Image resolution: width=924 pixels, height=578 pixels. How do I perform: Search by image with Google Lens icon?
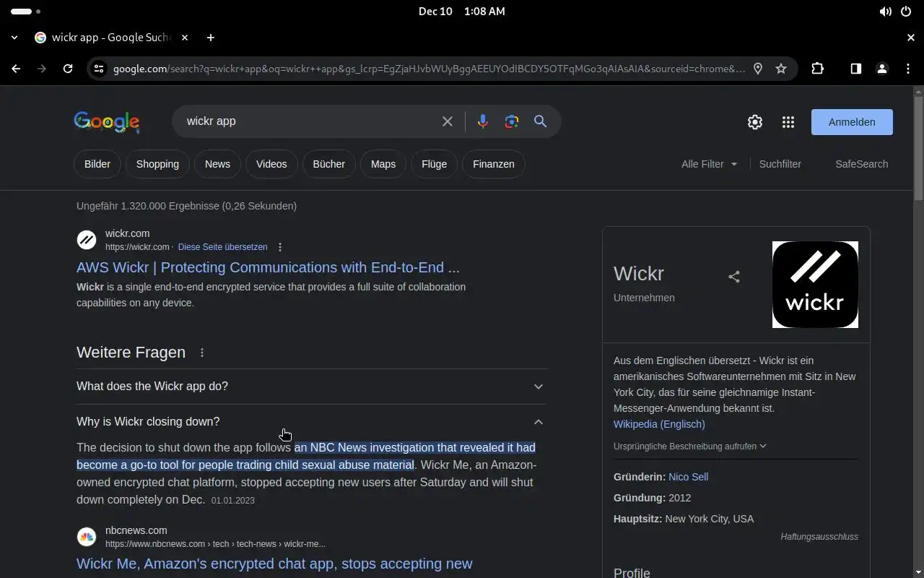(x=512, y=121)
